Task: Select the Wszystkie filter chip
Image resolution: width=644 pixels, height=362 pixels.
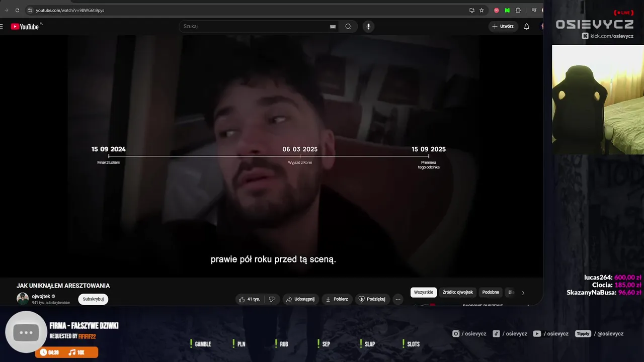Action: (x=424, y=292)
